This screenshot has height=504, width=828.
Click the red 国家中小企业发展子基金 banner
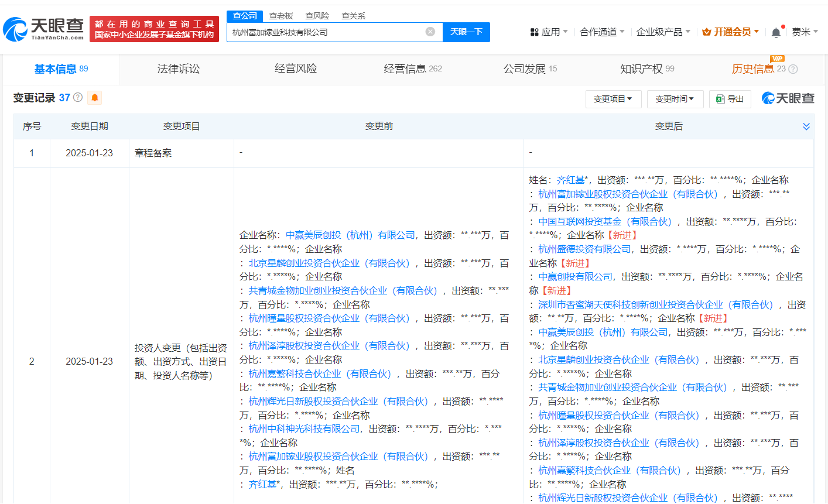154,29
